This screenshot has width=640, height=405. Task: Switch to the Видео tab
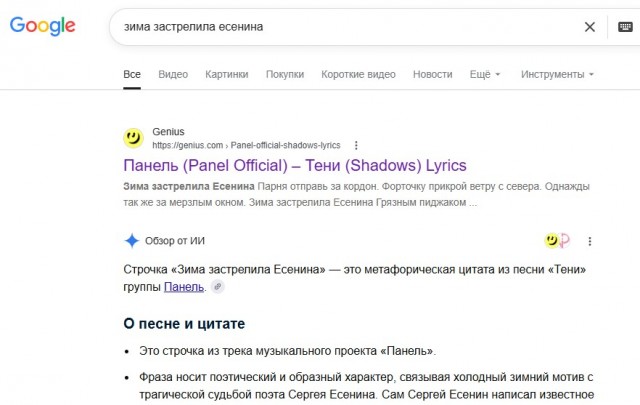coord(173,74)
